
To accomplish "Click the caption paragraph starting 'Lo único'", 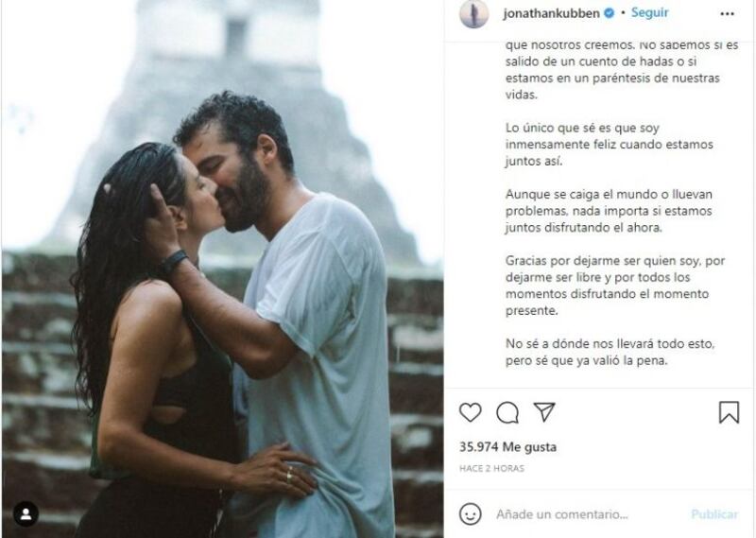I will (x=609, y=145).
